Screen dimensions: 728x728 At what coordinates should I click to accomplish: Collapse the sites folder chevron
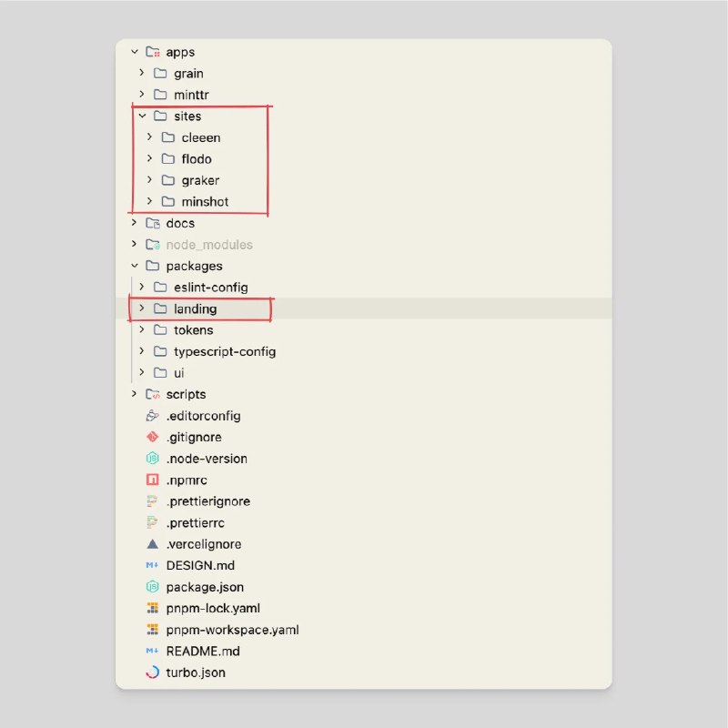tap(142, 116)
